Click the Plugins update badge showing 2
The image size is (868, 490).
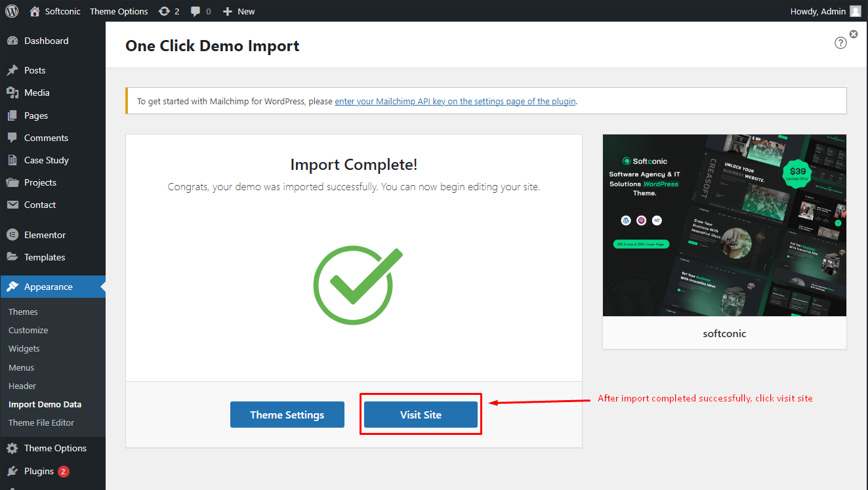(64, 471)
